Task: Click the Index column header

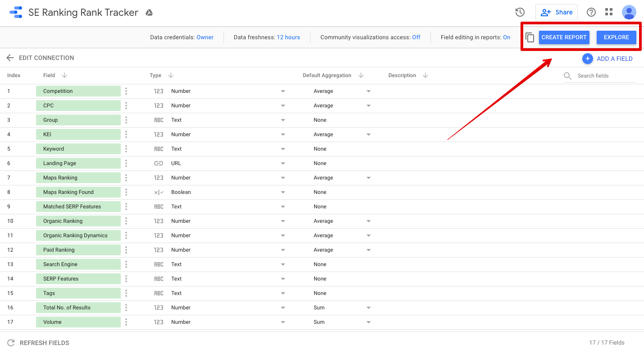Action: (14, 75)
